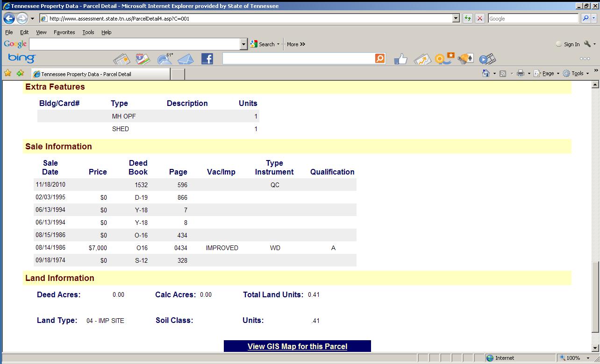Screen dimensions: 600x364
Task: Click the Stop loading icon
Action: click(x=480, y=19)
